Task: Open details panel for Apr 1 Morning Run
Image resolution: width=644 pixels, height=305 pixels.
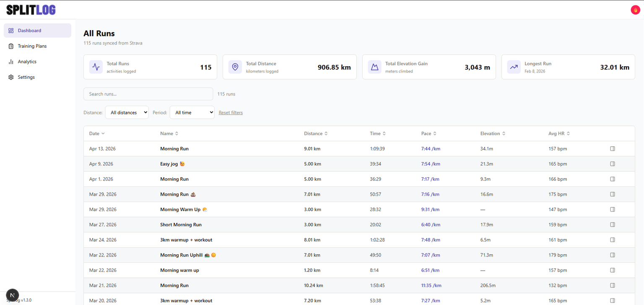Action: [x=613, y=179]
